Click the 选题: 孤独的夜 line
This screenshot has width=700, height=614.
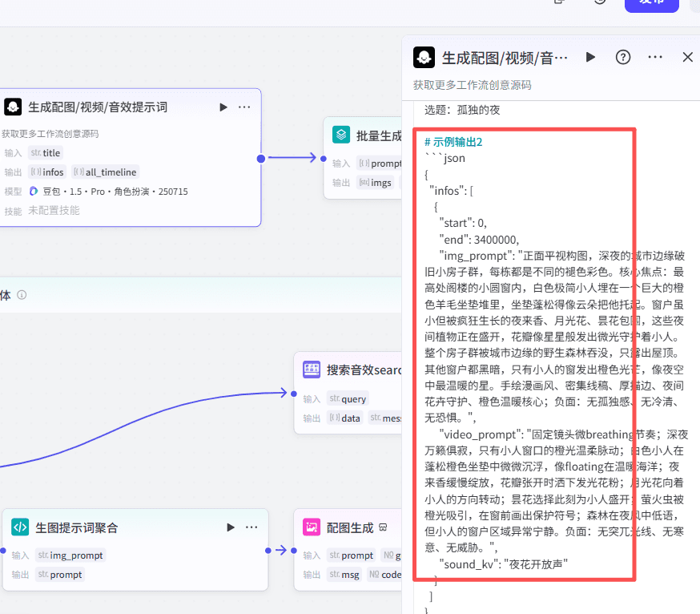pyautogui.click(x=462, y=110)
